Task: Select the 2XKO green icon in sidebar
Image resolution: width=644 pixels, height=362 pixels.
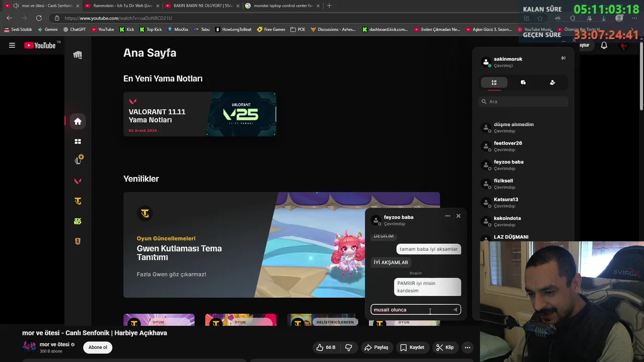Action: click(x=77, y=221)
